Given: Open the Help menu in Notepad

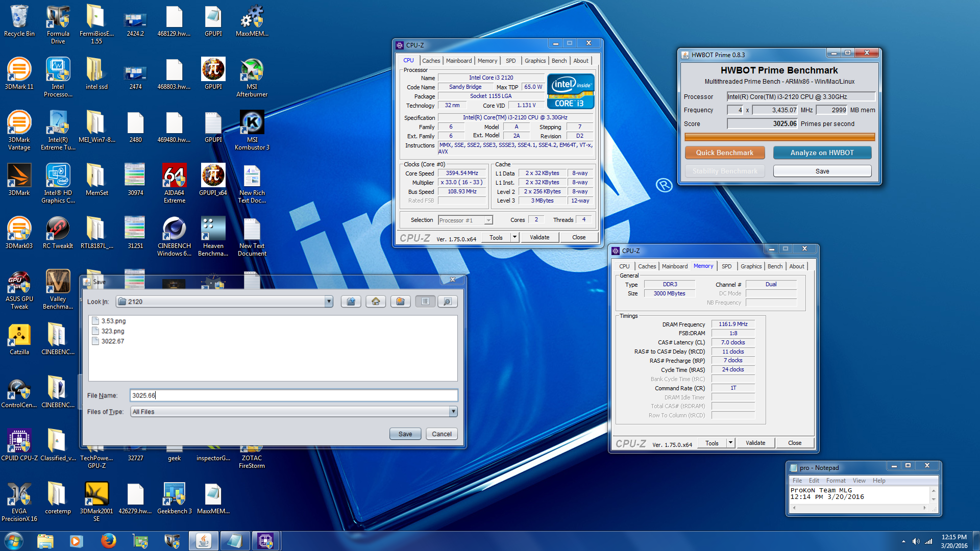Looking at the screenshot, I should pyautogui.click(x=878, y=481).
